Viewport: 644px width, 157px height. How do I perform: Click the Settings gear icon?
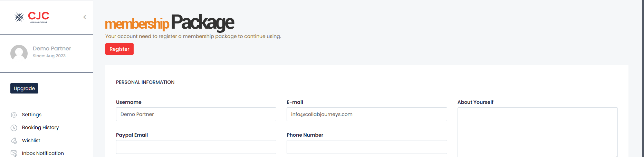(14, 115)
